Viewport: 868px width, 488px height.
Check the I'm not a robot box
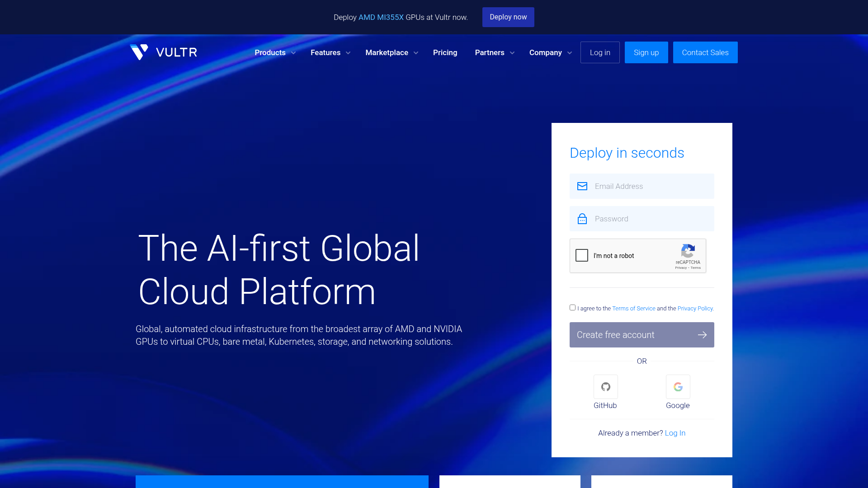tap(581, 255)
